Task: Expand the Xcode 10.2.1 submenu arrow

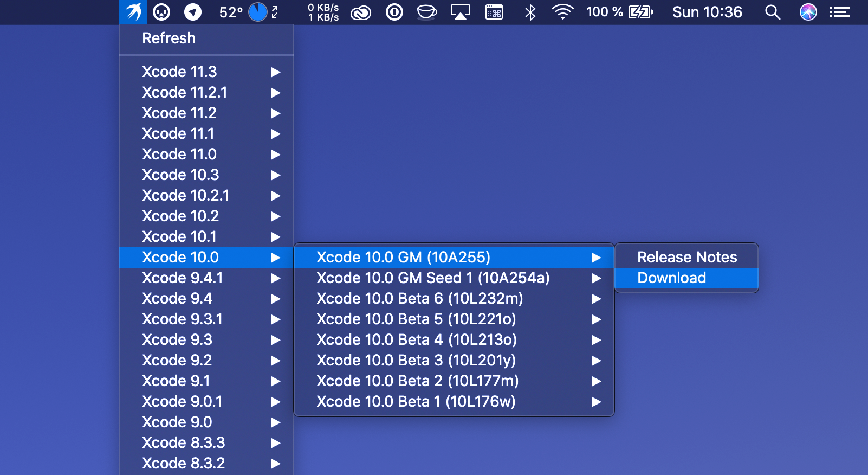Action: tap(275, 196)
